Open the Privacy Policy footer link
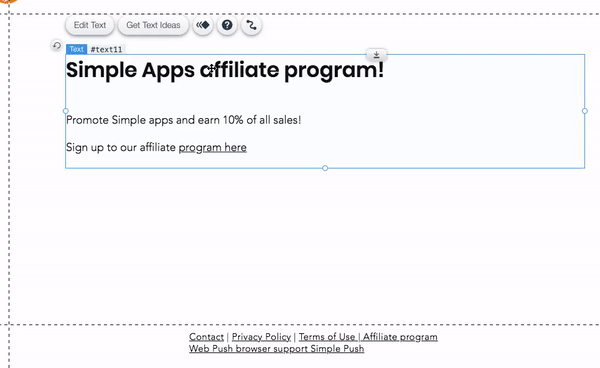Image resolution: width=600 pixels, height=368 pixels. 261,337
